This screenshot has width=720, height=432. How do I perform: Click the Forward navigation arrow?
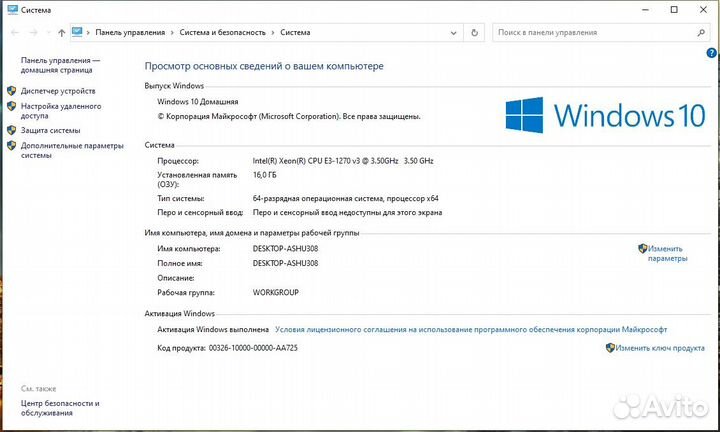point(33,33)
